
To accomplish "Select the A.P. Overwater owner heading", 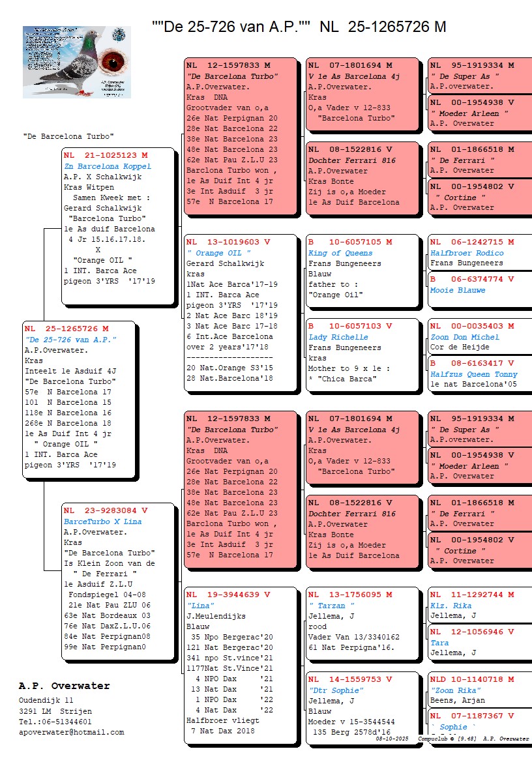I will [x=64, y=686].
